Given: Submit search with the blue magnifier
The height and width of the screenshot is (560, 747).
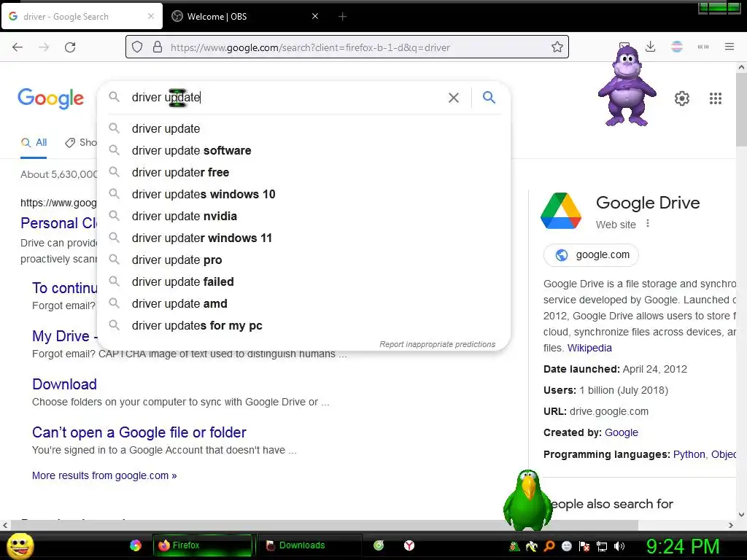Looking at the screenshot, I should coord(489,97).
